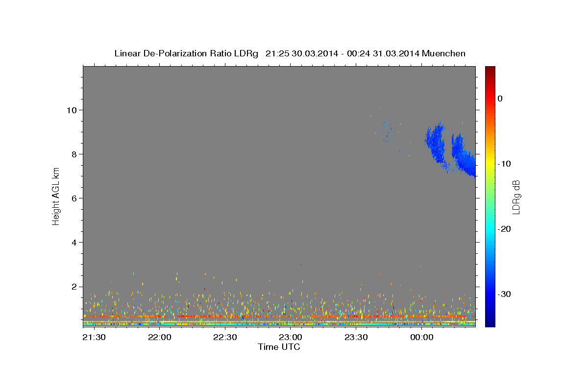The width and height of the screenshot is (588, 392).
Task: Click the 22:30 time tick label
Action: click(225, 338)
